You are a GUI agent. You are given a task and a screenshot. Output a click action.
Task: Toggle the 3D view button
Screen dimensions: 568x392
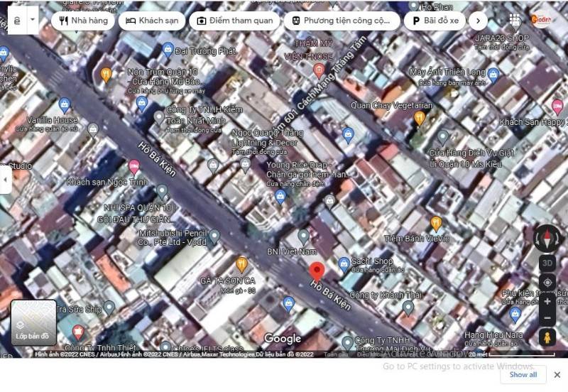(547, 263)
